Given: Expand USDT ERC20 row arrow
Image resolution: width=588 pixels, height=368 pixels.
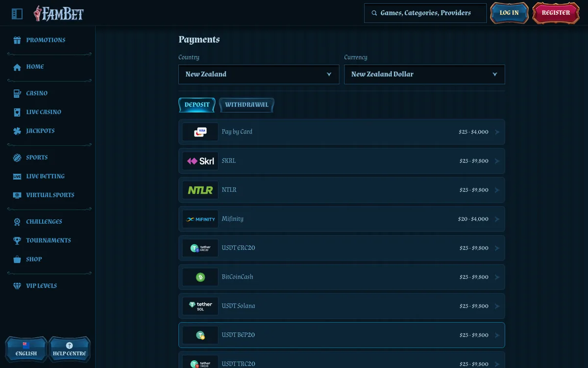Looking at the screenshot, I should pos(497,248).
